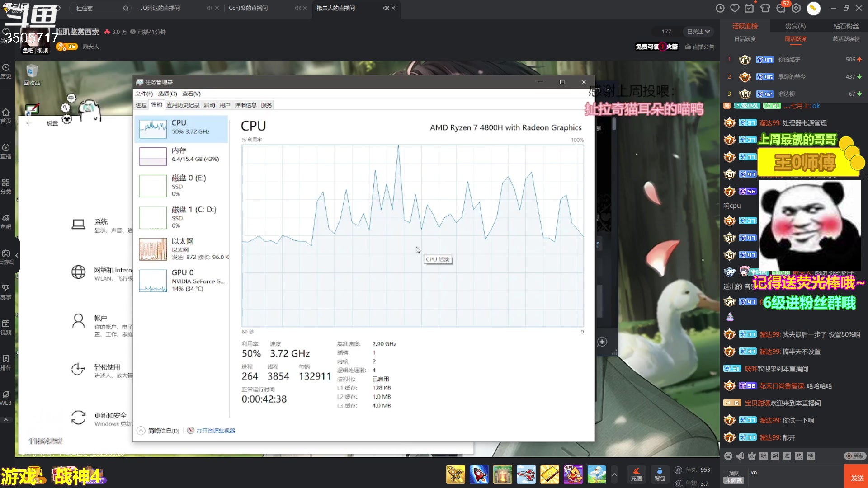The height and width of the screenshot is (488, 868).
Task: Click the emoji smiley icon in chat
Action: pyautogui.click(x=728, y=456)
